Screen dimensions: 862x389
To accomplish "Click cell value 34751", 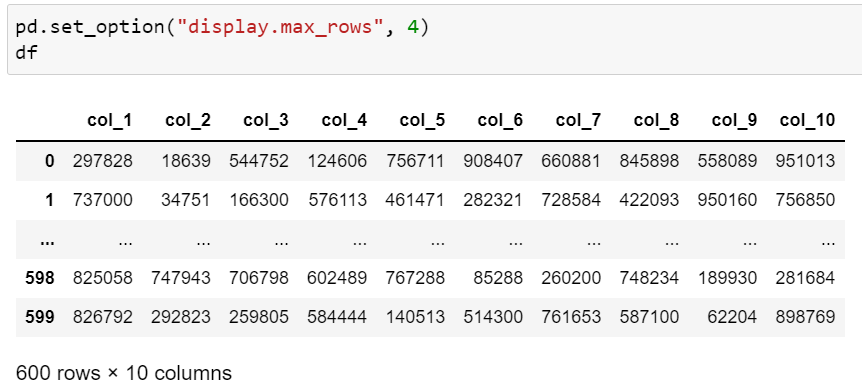I will 185,200.
